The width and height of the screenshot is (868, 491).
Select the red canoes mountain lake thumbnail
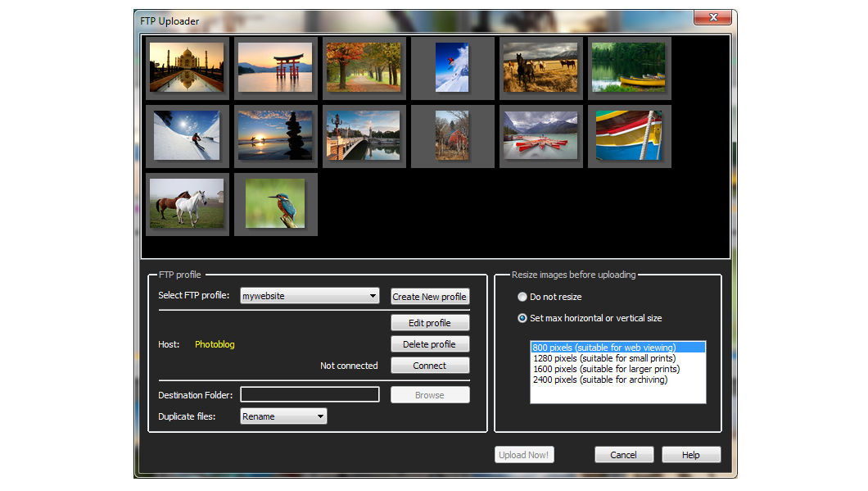pos(540,136)
